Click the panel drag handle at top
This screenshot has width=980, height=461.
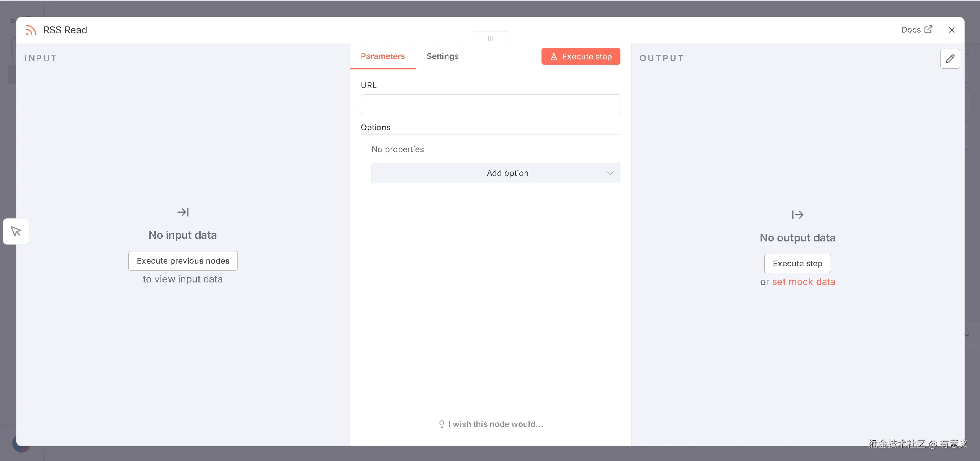click(490, 38)
